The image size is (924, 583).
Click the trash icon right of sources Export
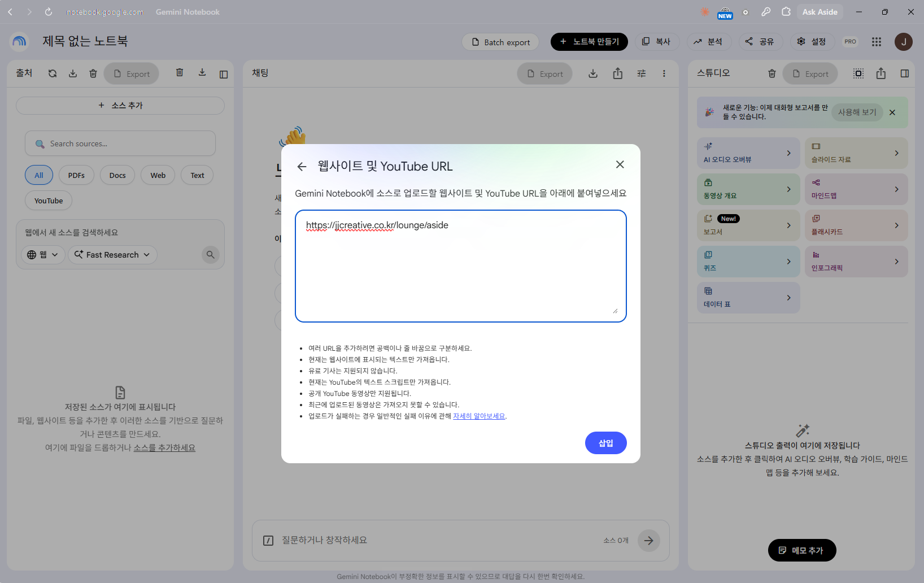point(180,72)
